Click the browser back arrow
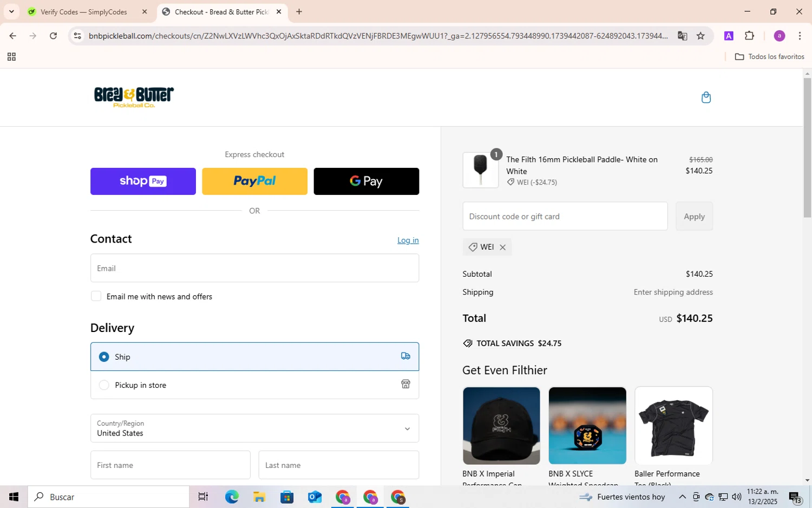Viewport: 812px width, 508px height. point(12,36)
